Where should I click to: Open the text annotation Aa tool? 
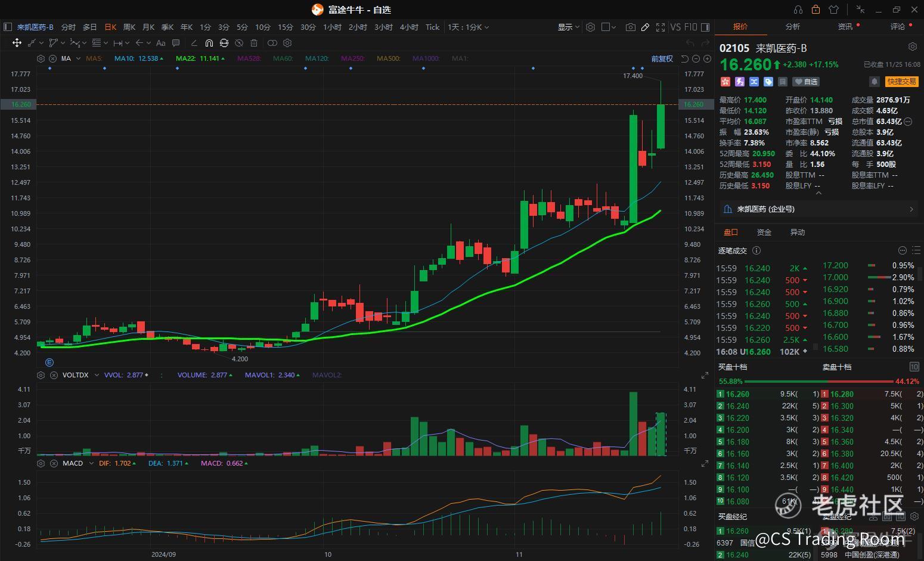tap(160, 43)
